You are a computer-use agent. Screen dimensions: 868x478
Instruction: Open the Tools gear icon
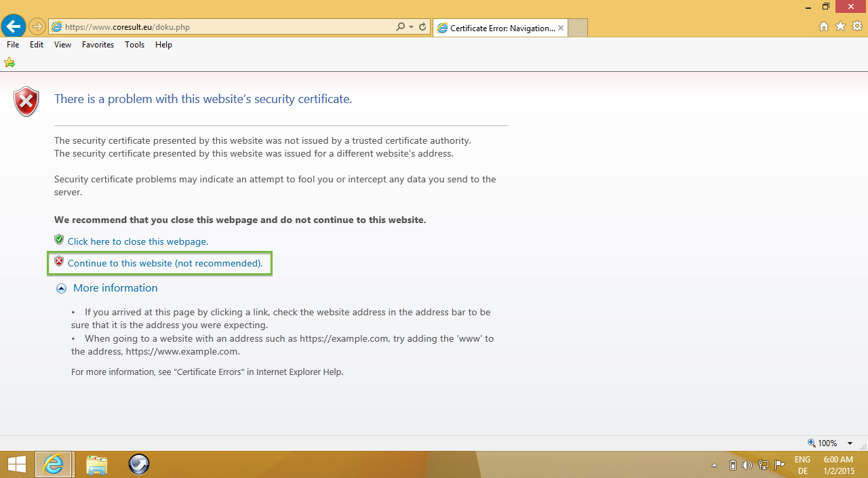856,26
